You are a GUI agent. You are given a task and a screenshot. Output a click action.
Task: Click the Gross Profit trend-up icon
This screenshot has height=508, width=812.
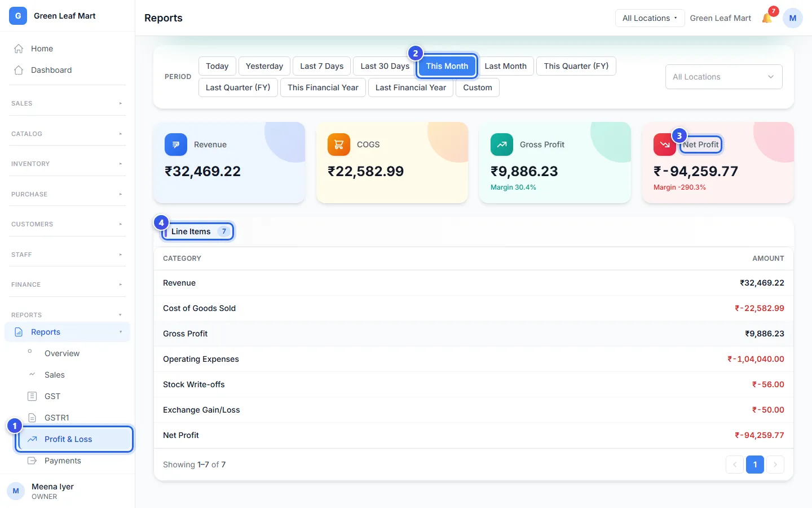point(502,144)
